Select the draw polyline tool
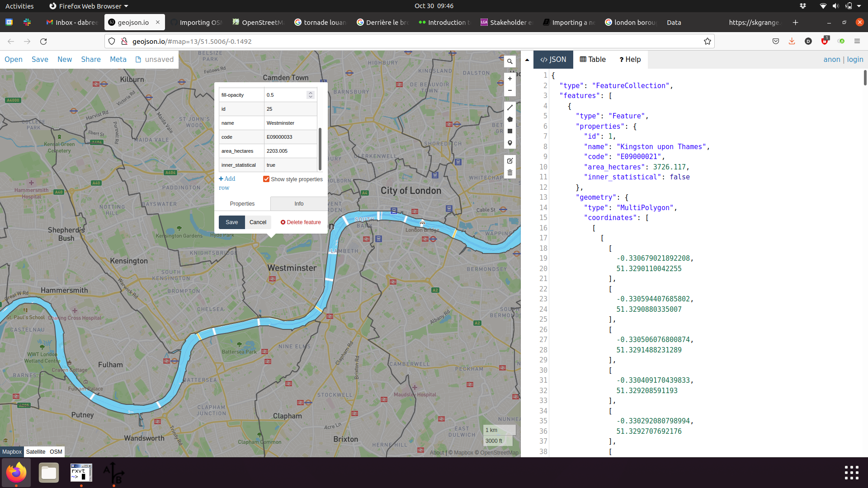The width and height of the screenshot is (868, 488). tap(510, 108)
